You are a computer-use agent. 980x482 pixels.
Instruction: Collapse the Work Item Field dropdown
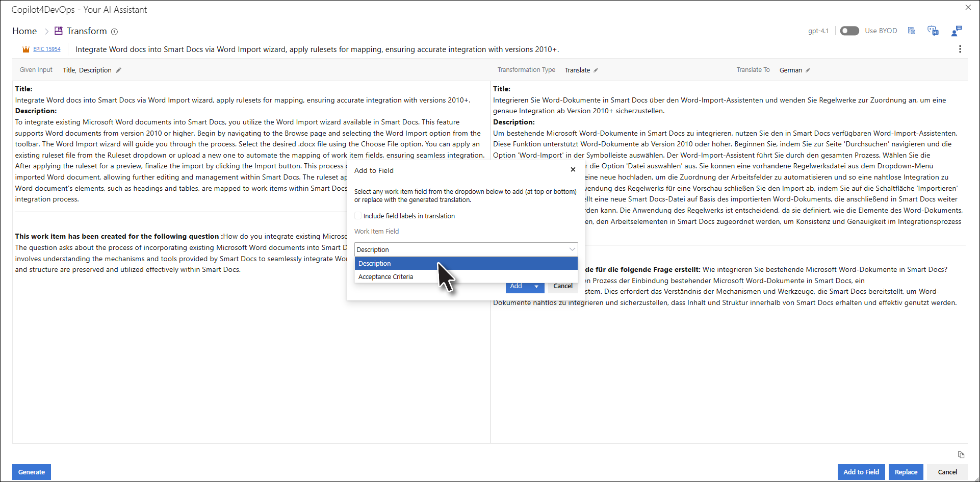click(572, 249)
